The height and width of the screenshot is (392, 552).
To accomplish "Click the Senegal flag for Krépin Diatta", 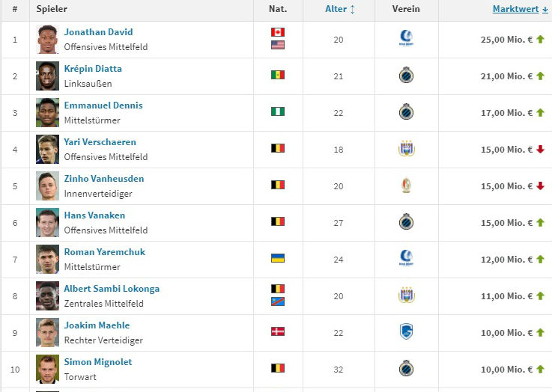I will coord(278,76).
